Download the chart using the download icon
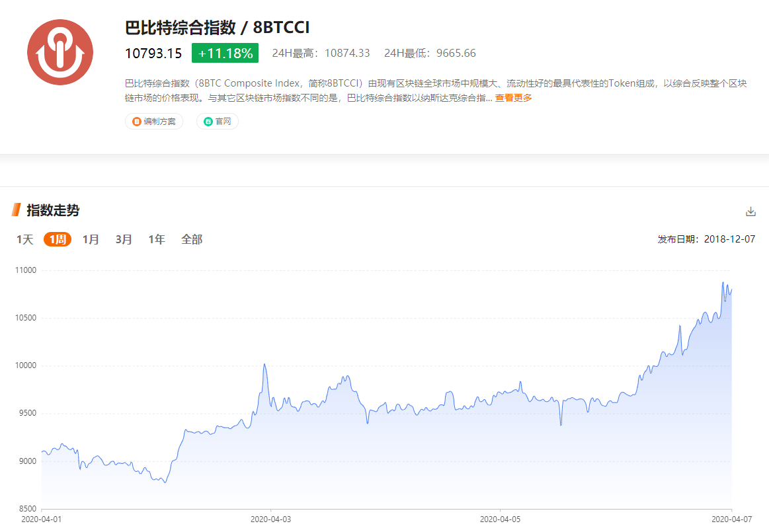This screenshot has height=532, width=769. pos(750,211)
